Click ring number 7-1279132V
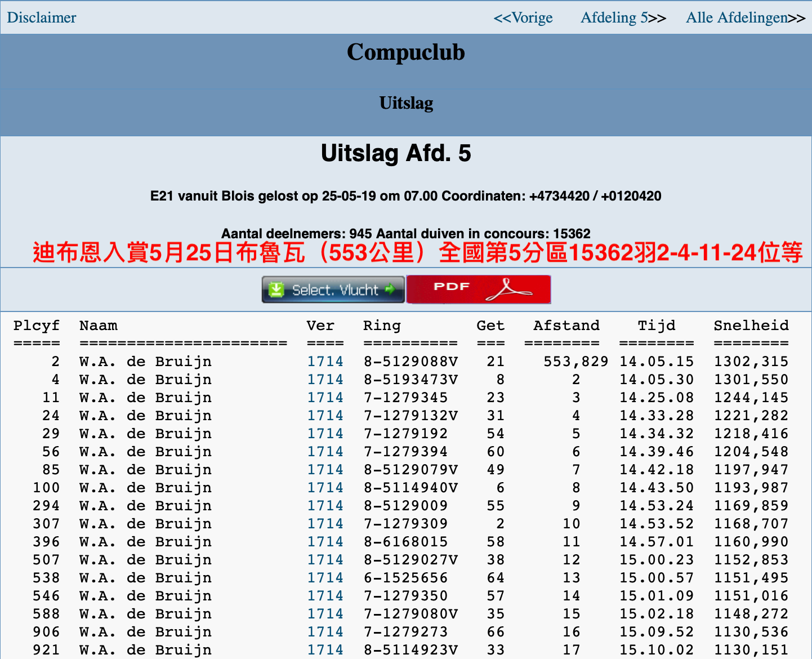The height and width of the screenshot is (659, 812). 411,416
